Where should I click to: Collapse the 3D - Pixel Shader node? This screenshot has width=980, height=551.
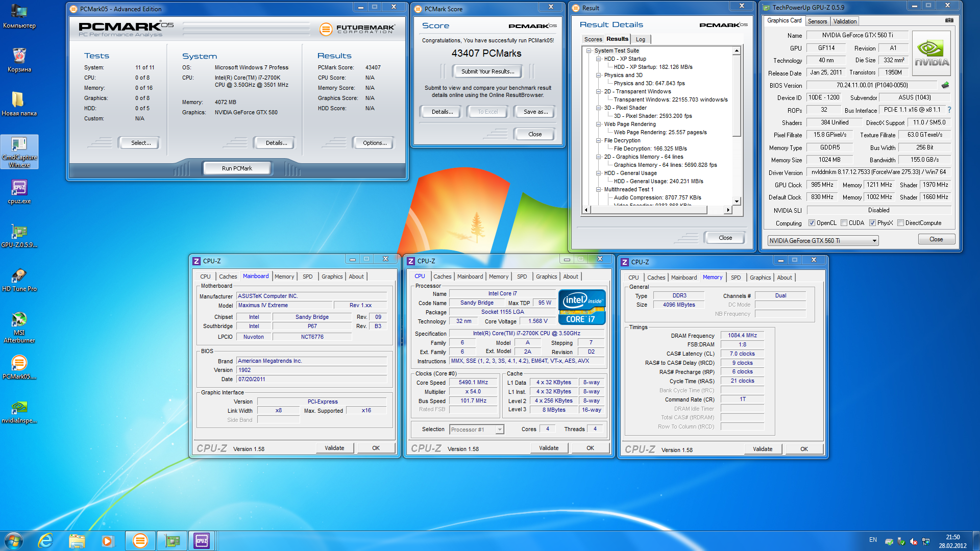click(599, 108)
